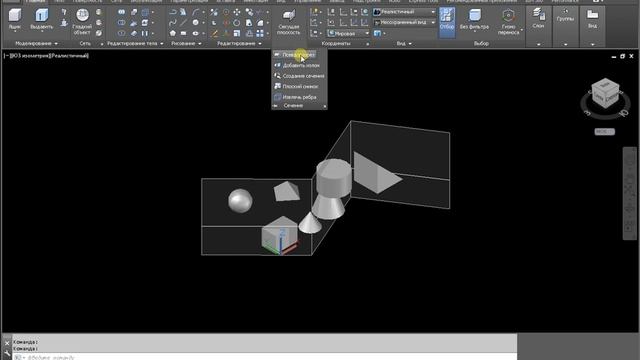Expand the Моделирование panel title
The image size is (640, 360).
pos(36,43)
